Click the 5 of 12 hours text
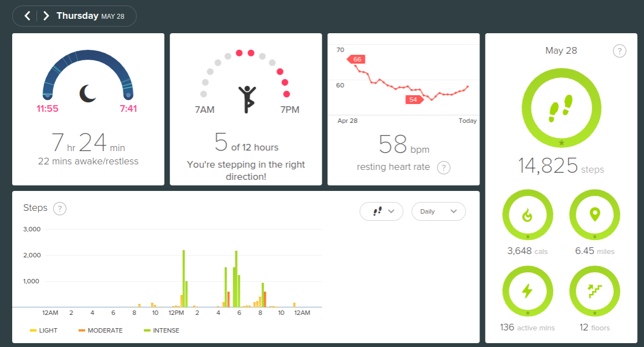The width and height of the screenshot is (644, 347). pos(246,142)
